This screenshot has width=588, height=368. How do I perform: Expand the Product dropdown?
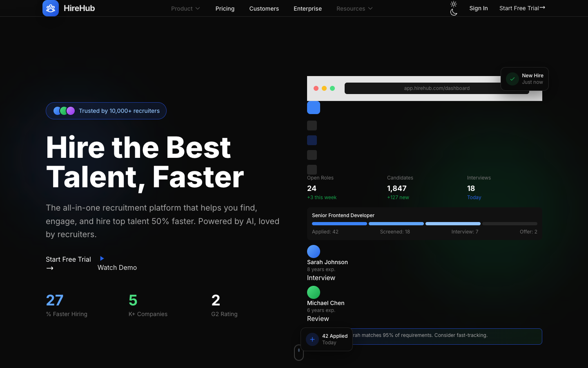185,8
